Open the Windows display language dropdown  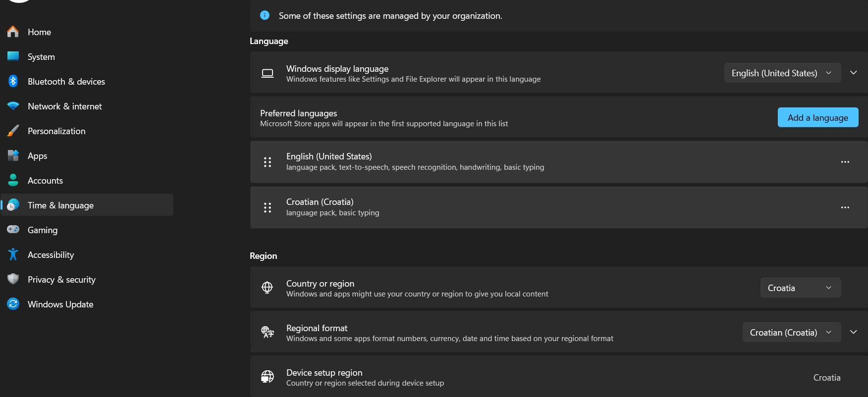click(782, 73)
